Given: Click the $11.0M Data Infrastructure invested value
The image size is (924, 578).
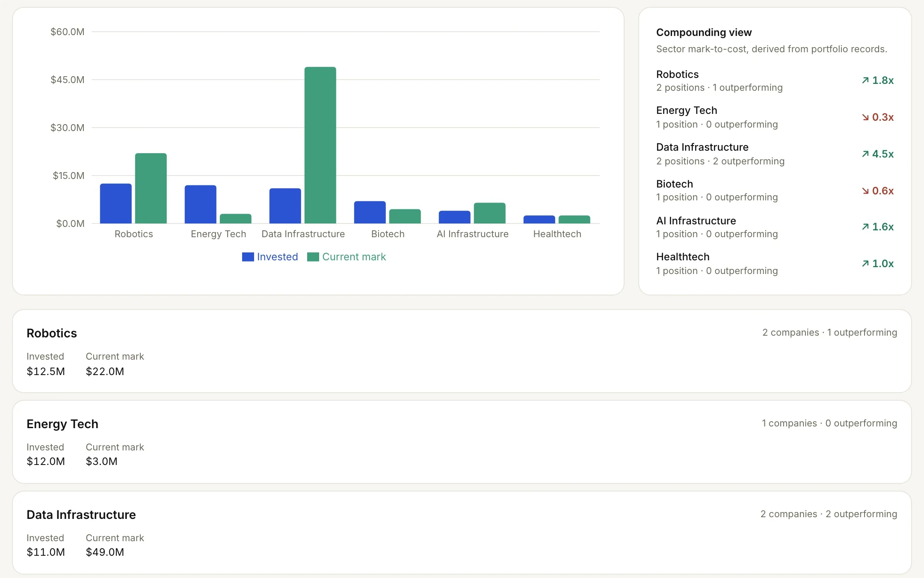Looking at the screenshot, I should click(46, 552).
